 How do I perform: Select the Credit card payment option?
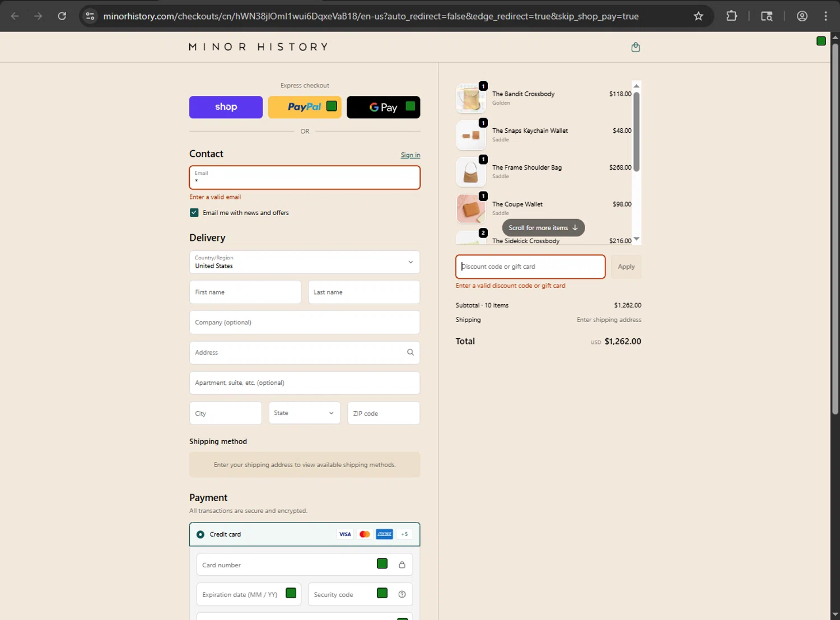click(x=200, y=534)
